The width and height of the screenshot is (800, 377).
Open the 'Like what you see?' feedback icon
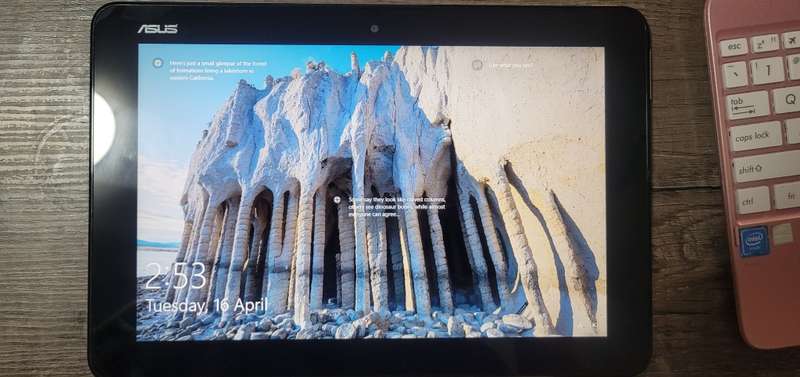click(477, 65)
